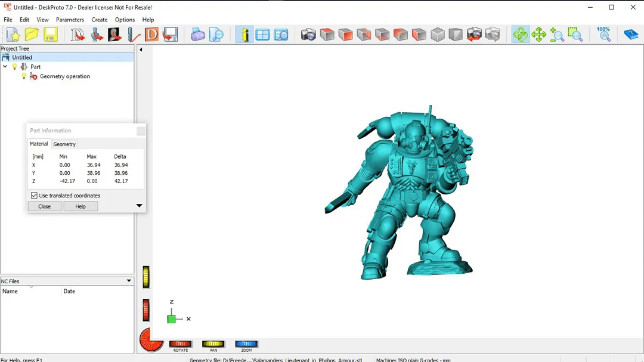Load geometry file with the blue vase icon

(97, 35)
